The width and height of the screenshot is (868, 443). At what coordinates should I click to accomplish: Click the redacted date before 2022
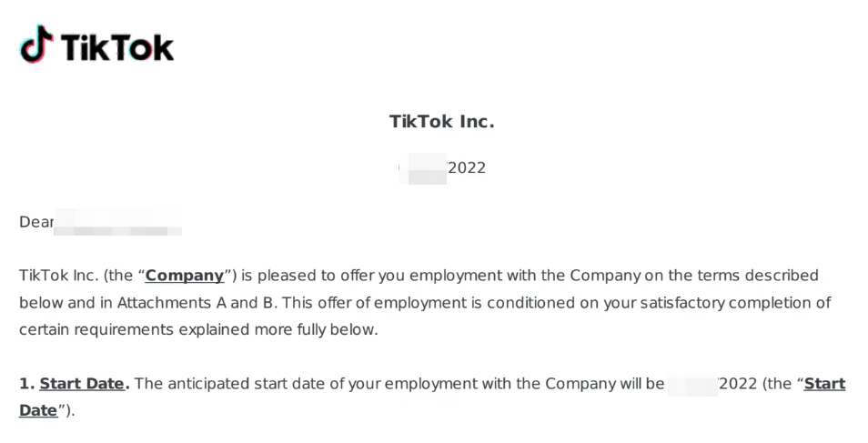point(422,168)
